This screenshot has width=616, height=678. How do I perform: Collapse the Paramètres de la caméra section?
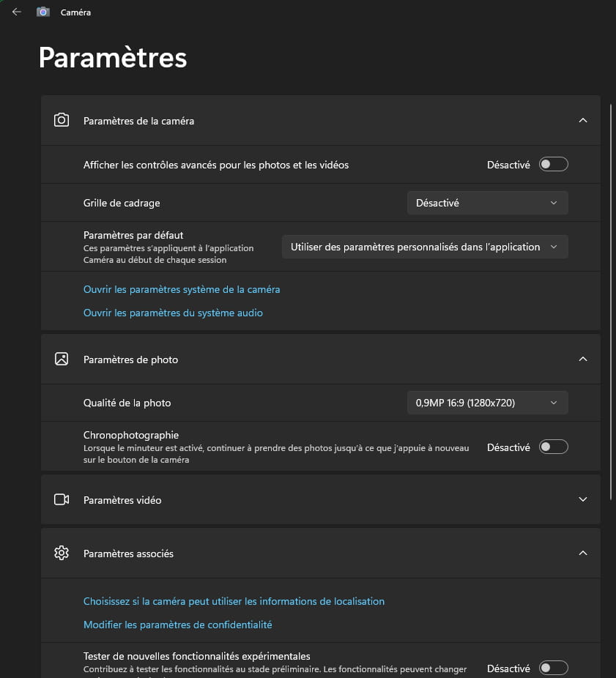(x=583, y=120)
